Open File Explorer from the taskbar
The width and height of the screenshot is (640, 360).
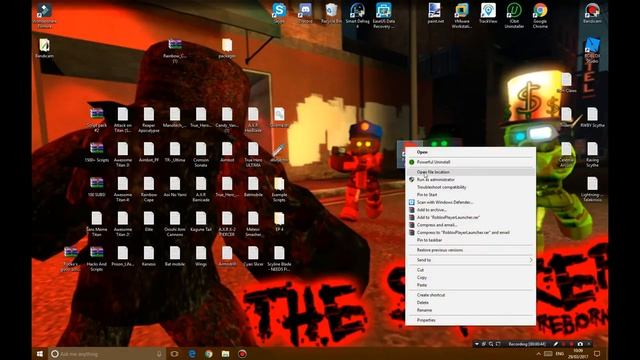tap(225, 354)
